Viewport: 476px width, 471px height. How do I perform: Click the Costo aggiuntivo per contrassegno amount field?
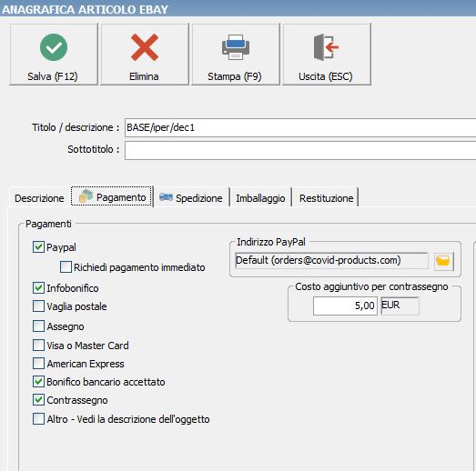pos(345,306)
